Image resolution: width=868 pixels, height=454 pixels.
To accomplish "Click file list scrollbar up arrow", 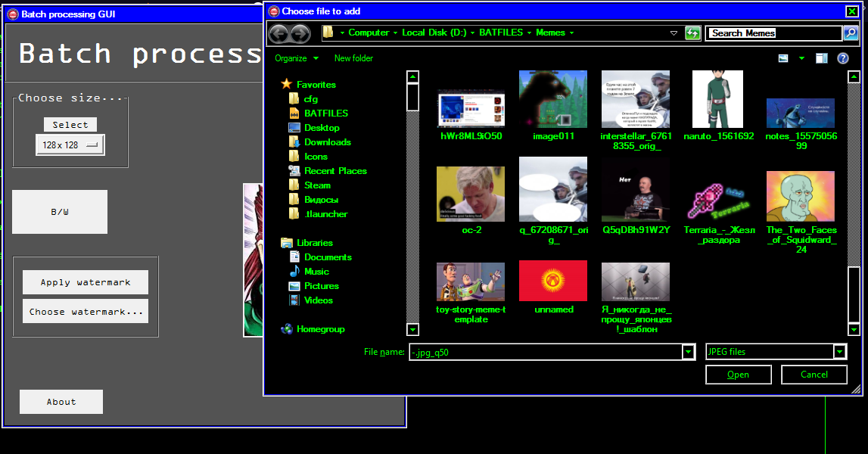I will [854, 76].
